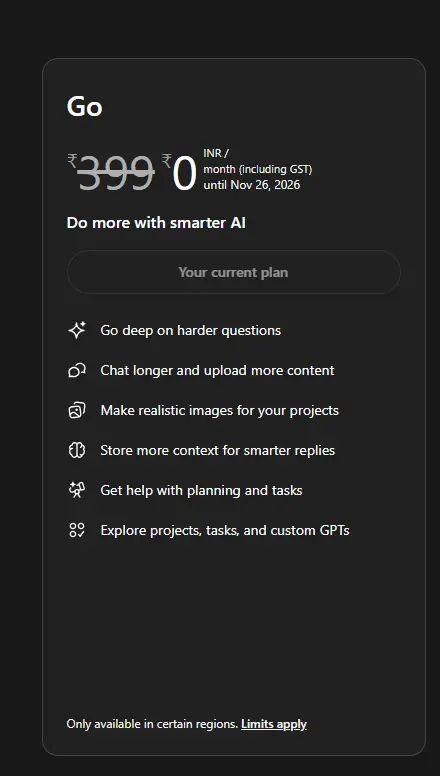The height and width of the screenshot is (776, 440).
Task: Click the image stack icon for realistic images
Action: tap(77, 410)
